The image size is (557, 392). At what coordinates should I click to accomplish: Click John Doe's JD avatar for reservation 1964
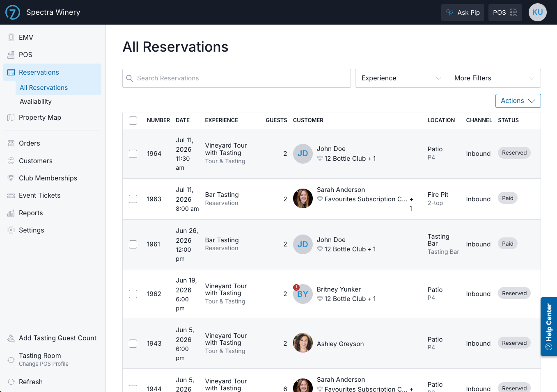pyautogui.click(x=303, y=154)
